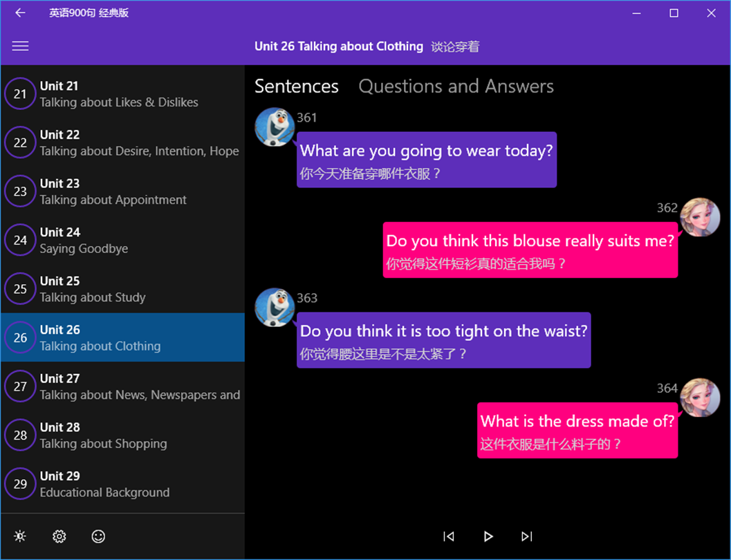Close the application window
Screen dimensions: 731x560
(711, 13)
